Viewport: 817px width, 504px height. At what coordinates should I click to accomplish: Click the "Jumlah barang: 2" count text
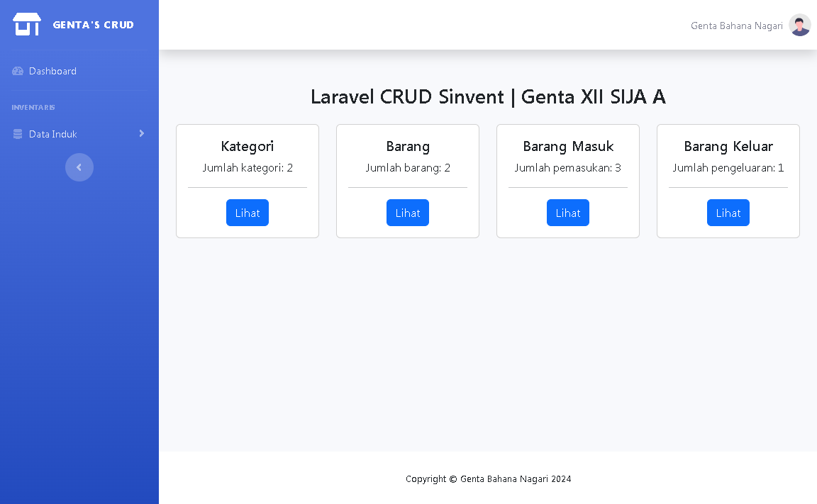(408, 168)
